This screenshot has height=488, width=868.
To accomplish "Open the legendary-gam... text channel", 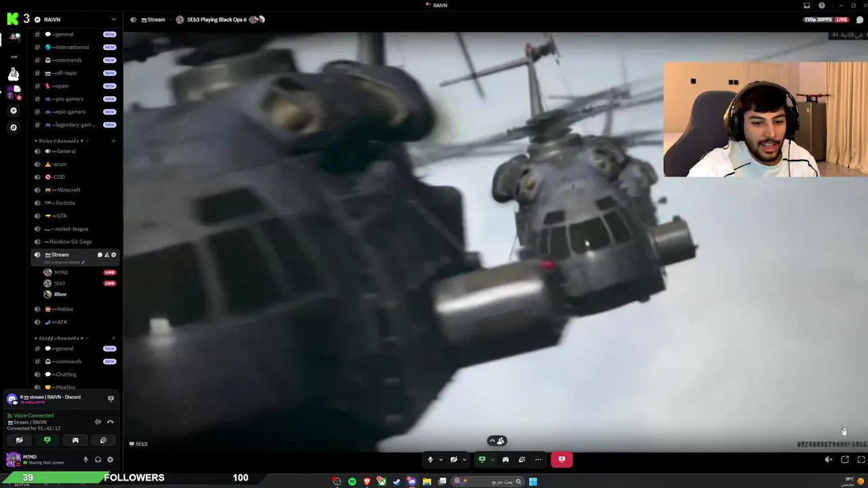I will (75, 125).
